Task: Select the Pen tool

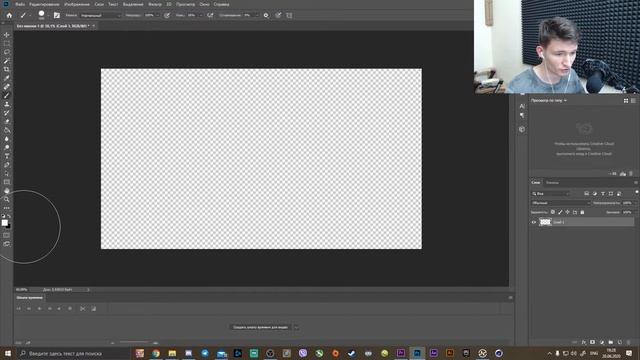Action: point(7,165)
